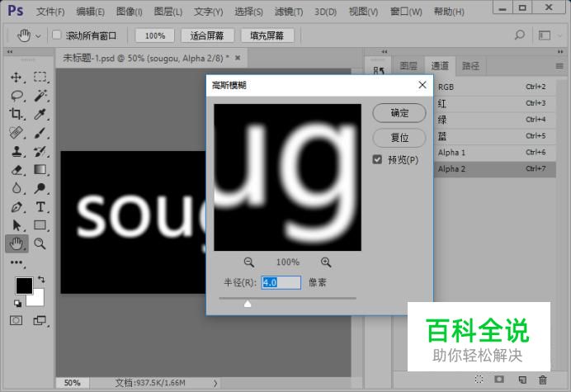
Task: Toggle Quick Mask mode
Action: point(16,320)
